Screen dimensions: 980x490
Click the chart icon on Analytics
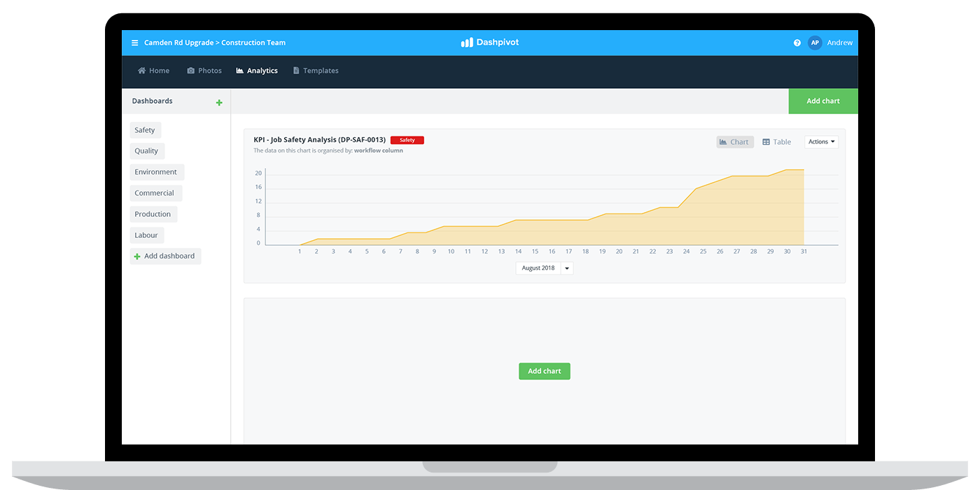point(240,70)
